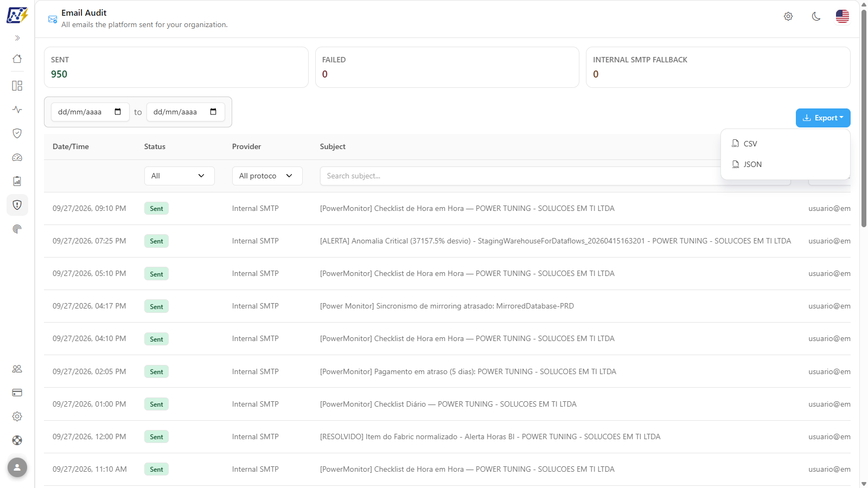Open the report chart icon in the sidebar

pos(17,181)
